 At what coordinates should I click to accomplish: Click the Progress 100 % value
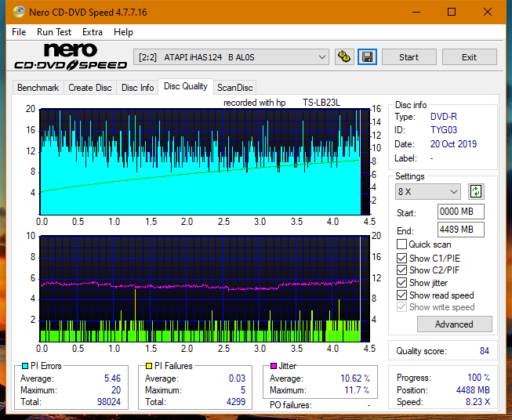(x=478, y=378)
